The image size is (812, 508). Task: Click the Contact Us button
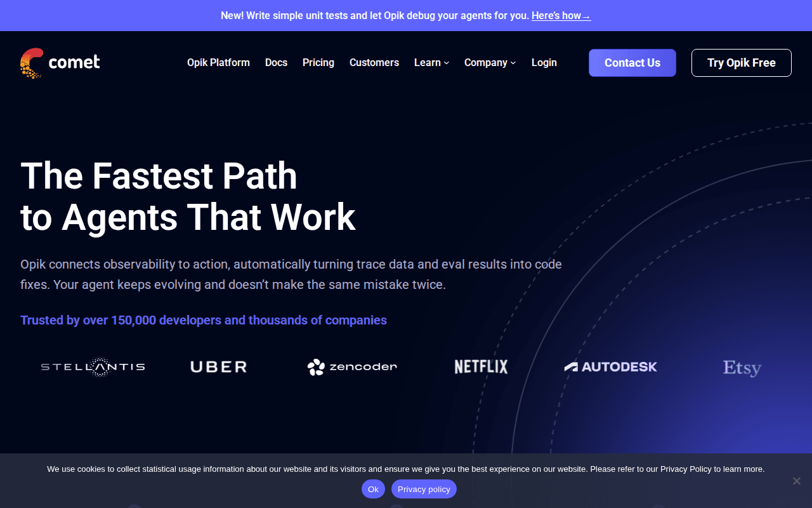[632, 63]
